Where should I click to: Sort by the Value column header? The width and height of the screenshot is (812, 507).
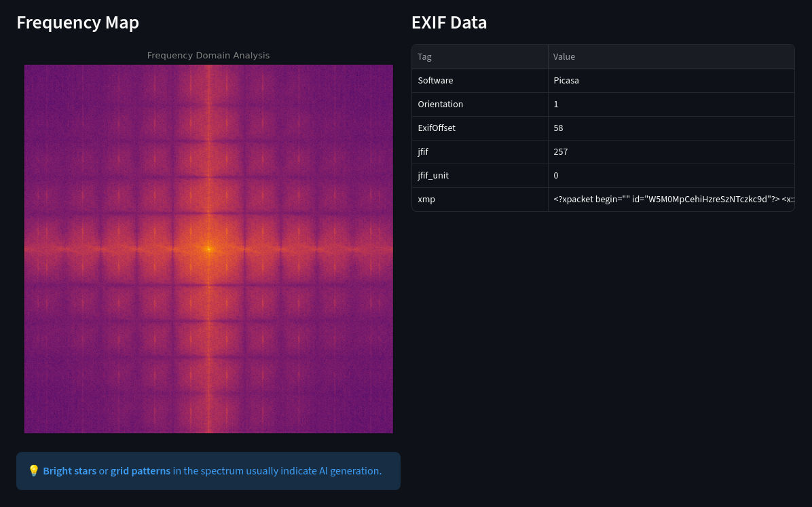(564, 57)
